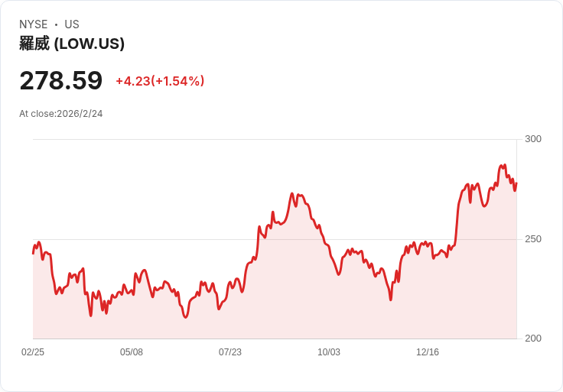
Task: Click the 300 y-axis label
Action: click(x=533, y=139)
